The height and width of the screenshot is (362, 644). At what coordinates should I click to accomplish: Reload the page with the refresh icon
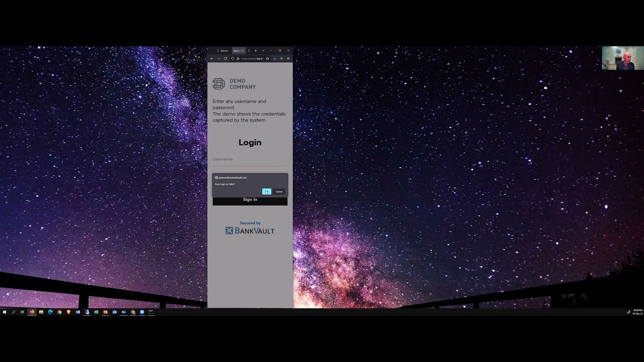click(225, 58)
